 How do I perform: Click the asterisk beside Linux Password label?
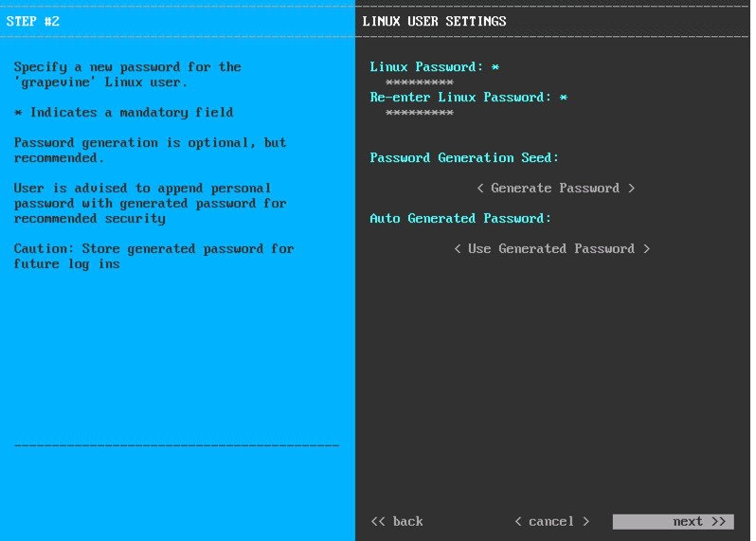tap(495, 67)
